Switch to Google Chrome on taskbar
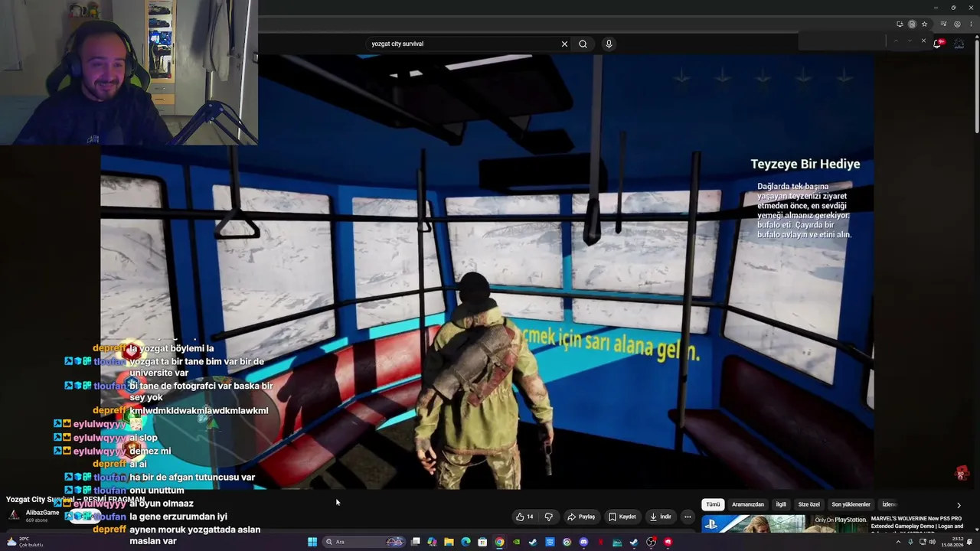 pyautogui.click(x=499, y=542)
